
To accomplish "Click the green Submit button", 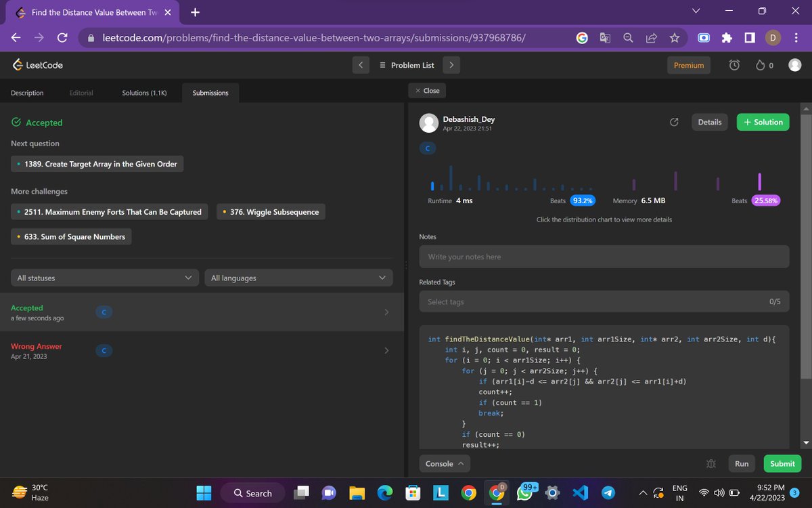I will (782, 464).
